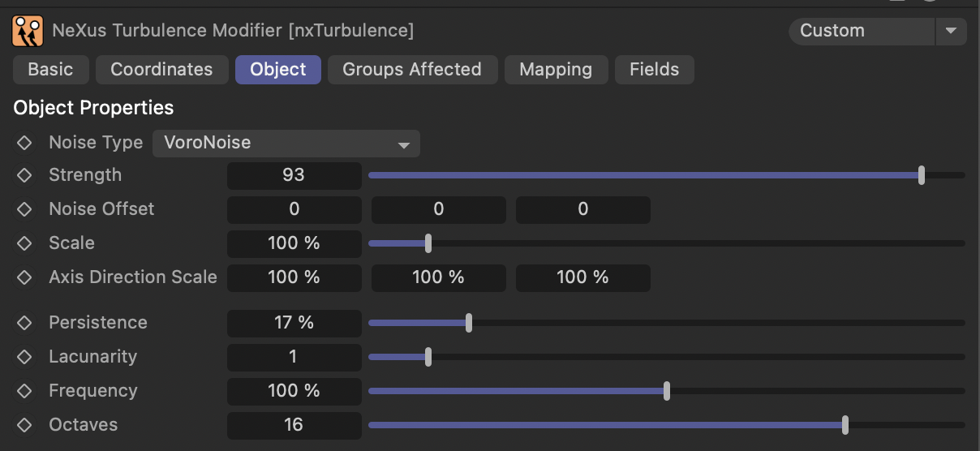
Task: Toggle Strength keyframe diamond
Action: [24, 175]
